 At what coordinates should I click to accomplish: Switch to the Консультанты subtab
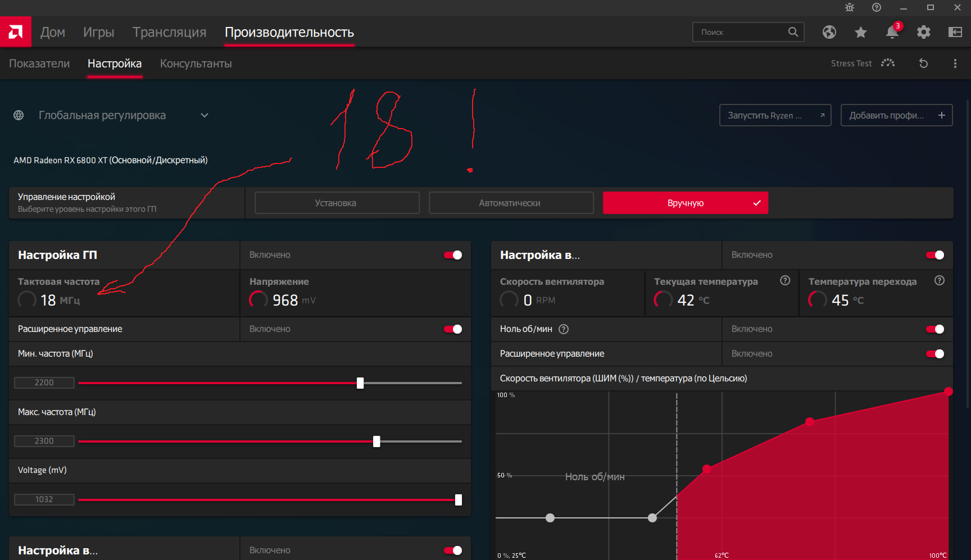point(196,63)
